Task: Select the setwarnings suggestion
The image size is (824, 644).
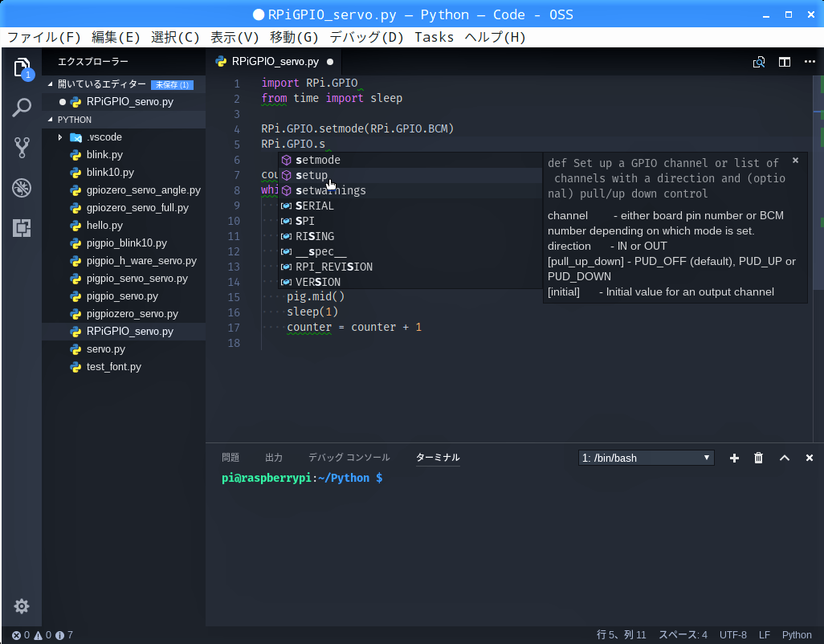Action: tap(410, 190)
